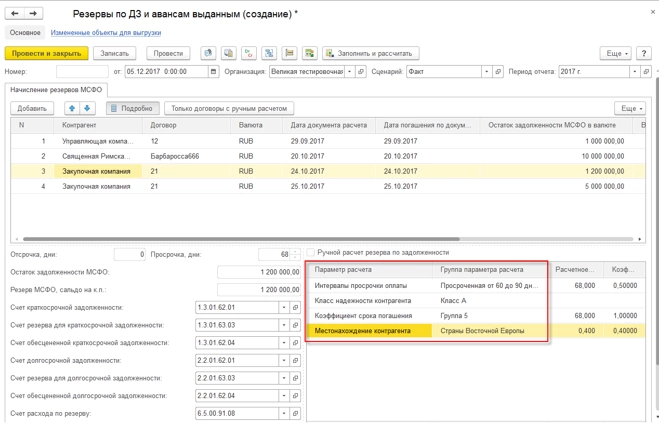Expand the Сценарий dropdown
The height and width of the screenshot is (444, 667).
coord(487,72)
